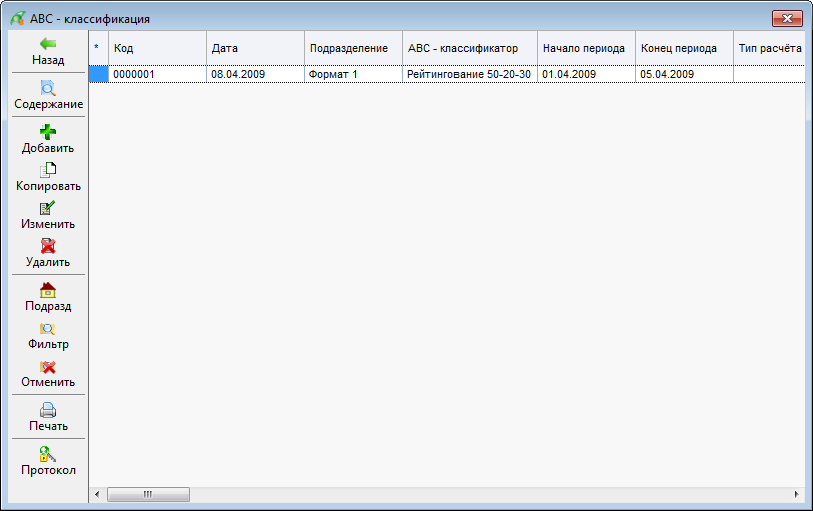The height and width of the screenshot is (511, 813).
Task: Choose department with Подразд icon
Action: tap(48, 297)
